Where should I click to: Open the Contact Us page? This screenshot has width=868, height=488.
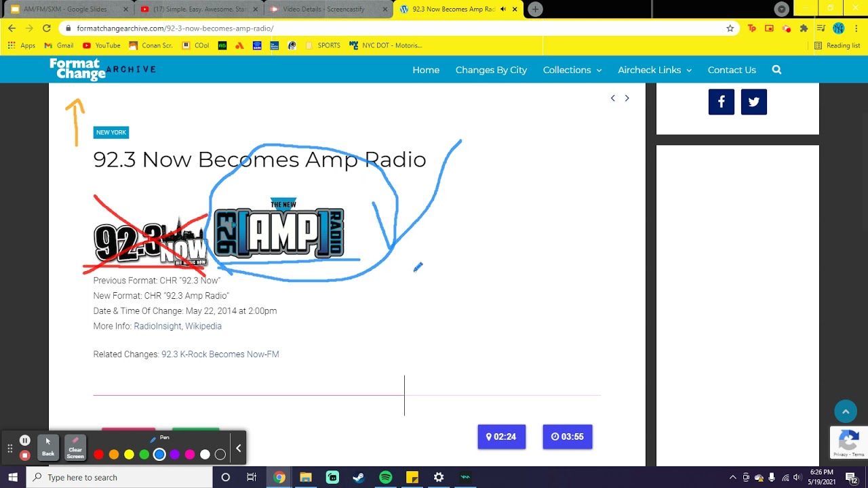pos(732,70)
